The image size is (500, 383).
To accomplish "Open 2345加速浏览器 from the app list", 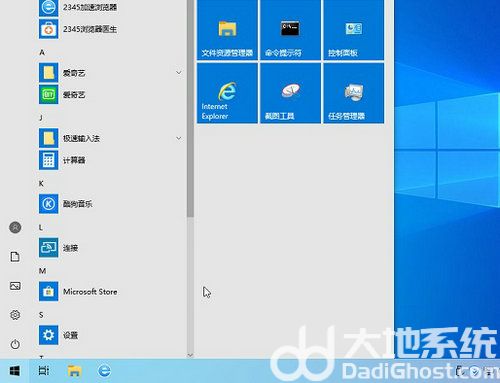I will pyautogui.click(x=110, y=7).
